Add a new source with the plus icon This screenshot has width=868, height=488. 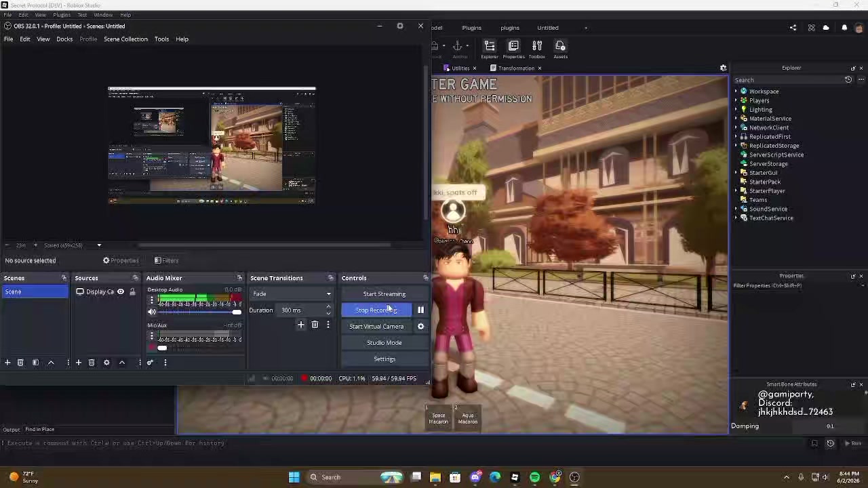79,363
